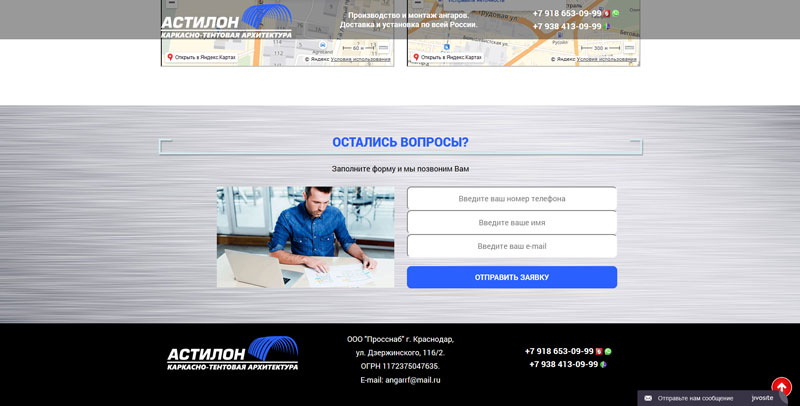Click the WhatsApp icon in the header
Screen dimensions: 800x406
click(615, 13)
